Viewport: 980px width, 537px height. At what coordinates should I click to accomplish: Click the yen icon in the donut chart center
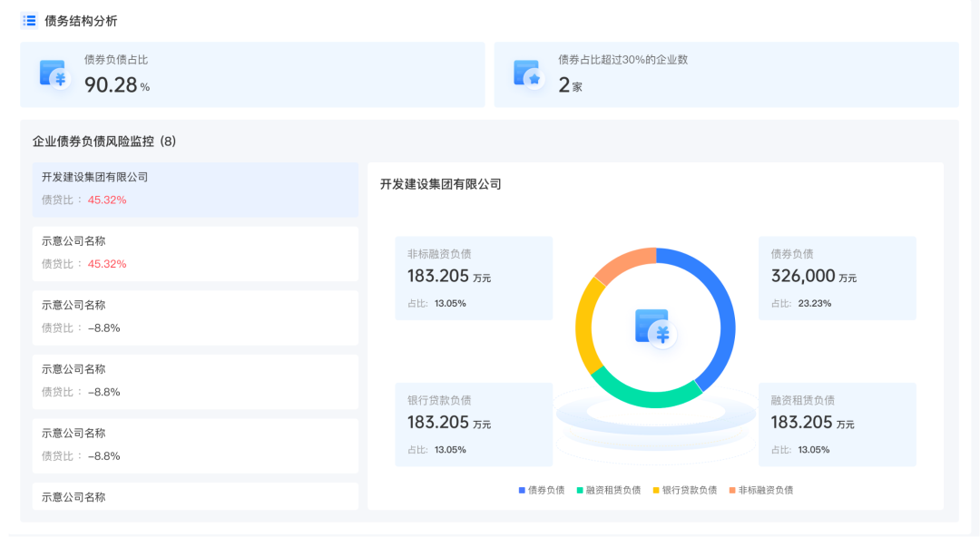pyautogui.click(x=655, y=327)
